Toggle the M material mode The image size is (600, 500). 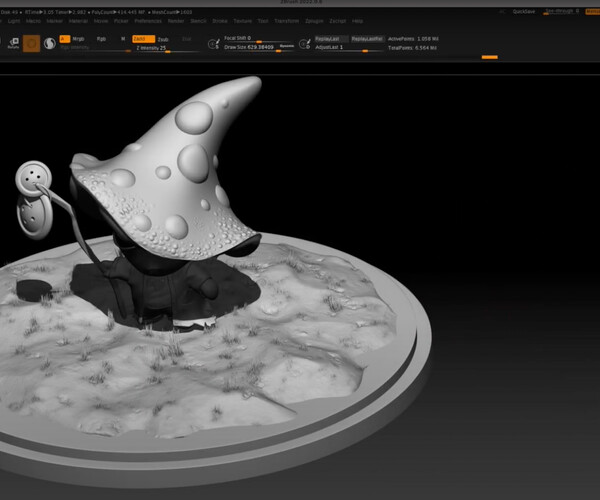[123, 39]
